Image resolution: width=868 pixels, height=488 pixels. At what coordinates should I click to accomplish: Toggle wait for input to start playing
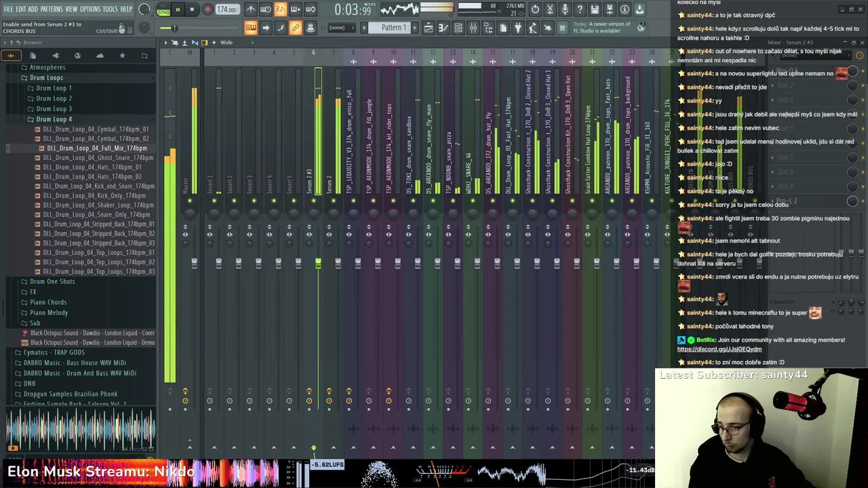point(266,9)
